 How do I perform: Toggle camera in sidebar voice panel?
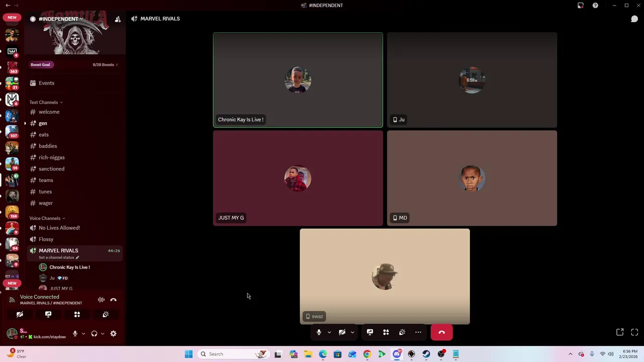[20, 314]
